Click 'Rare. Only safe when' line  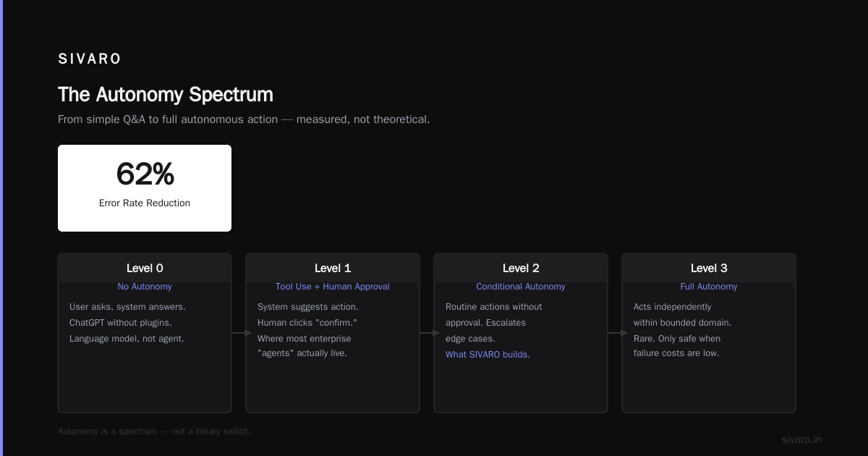pyautogui.click(x=677, y=339)
